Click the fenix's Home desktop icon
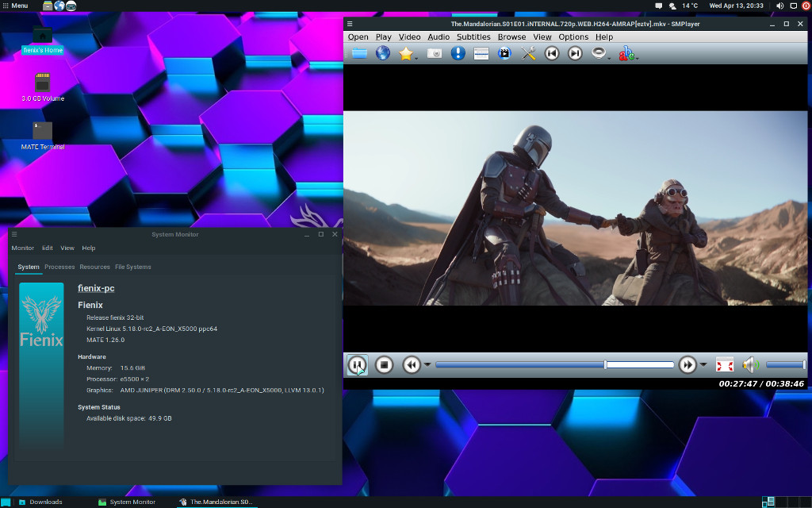The height and width of the screenshot is (508, 812). tap(43, 40)
